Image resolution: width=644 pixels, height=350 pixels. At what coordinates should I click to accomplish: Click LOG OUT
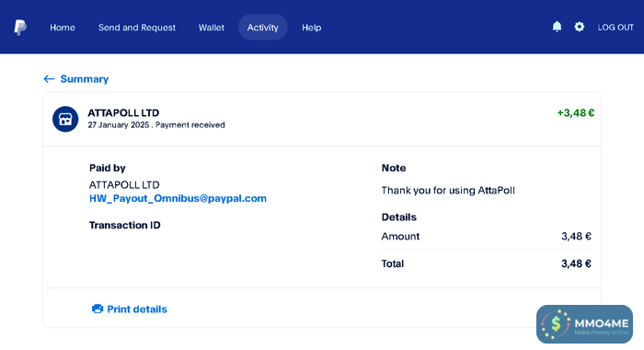[615, 27]
